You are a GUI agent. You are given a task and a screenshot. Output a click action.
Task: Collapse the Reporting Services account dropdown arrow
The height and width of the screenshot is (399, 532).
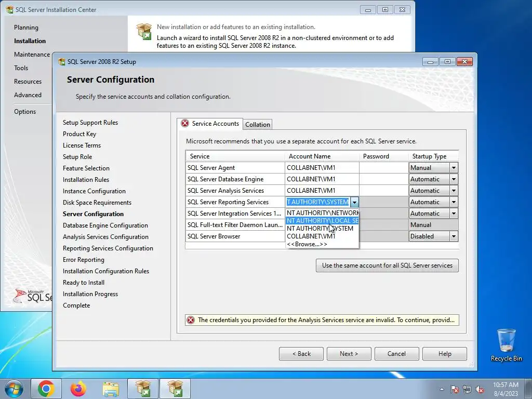pyautogui.click(x=354, y=202)
